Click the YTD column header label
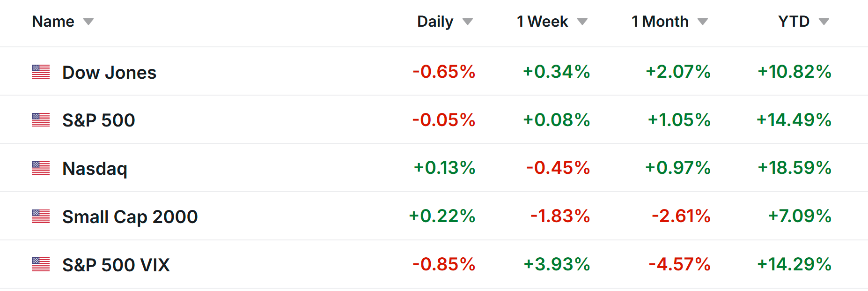 click(x=794, y=22)
